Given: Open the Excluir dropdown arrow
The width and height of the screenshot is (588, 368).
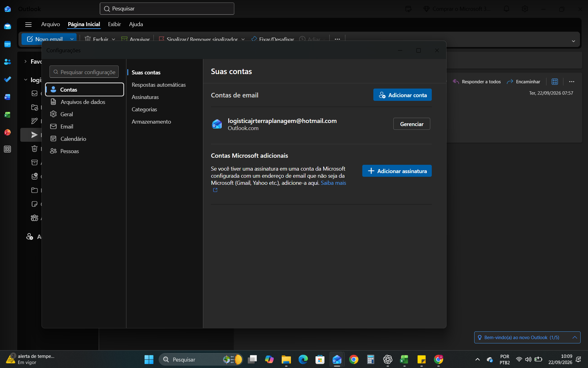Looking at the screenshot, I should click(113, 39).
